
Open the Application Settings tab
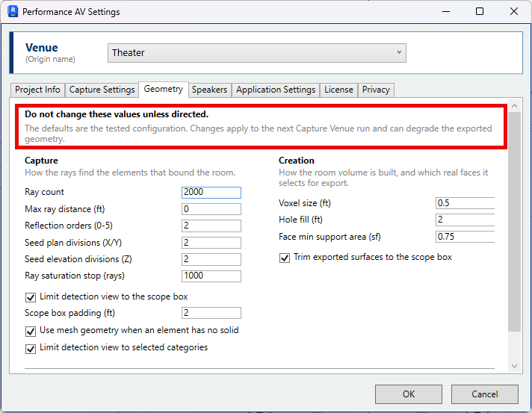[x=276, y=90]
